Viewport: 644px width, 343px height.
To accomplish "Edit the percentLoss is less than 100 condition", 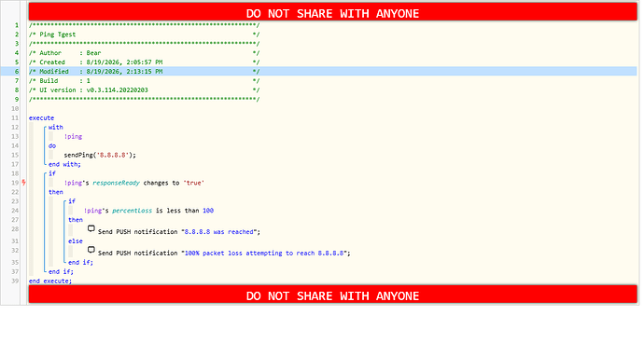I will pyautogui.click(x=148, y=211).
